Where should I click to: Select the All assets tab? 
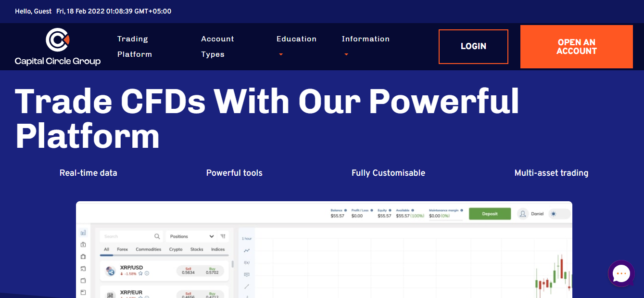coord(107,249)
